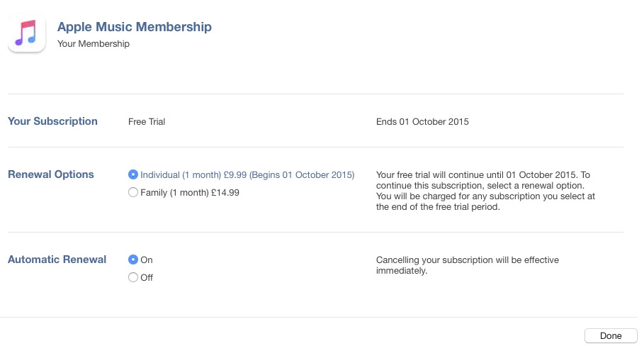
Task: Click the Free Trial status text
Action: point(147,122)
